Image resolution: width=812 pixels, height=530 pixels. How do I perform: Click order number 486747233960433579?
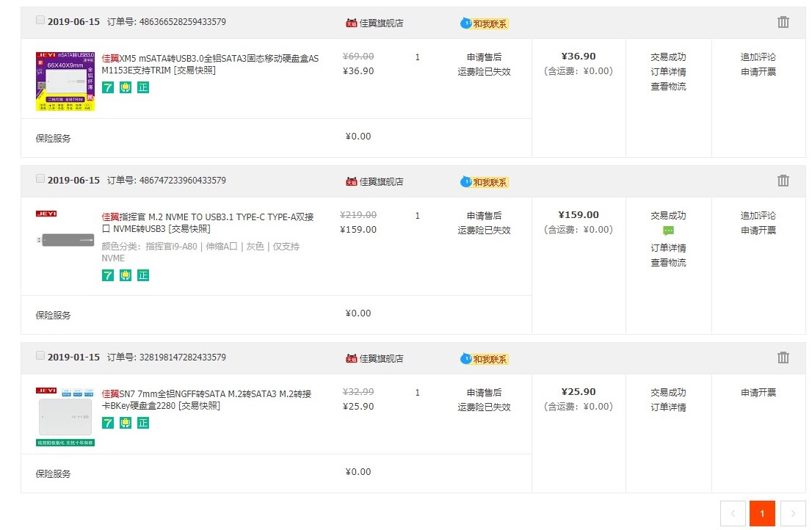tap(183, 180)
